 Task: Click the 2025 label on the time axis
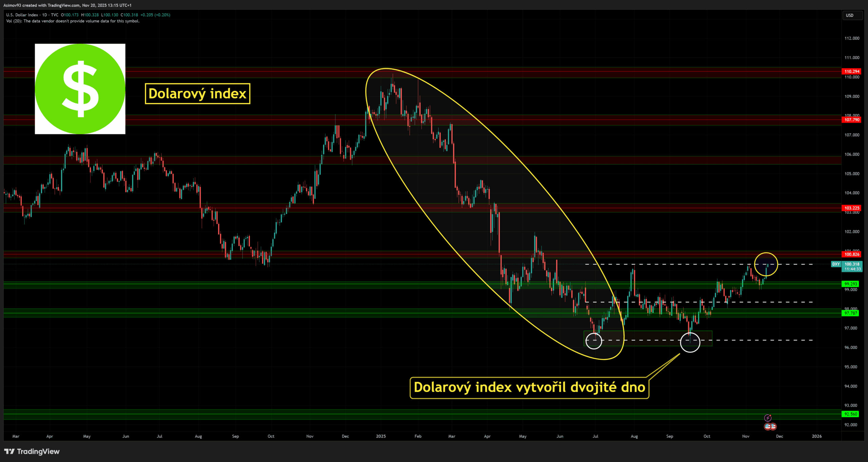[x=381, y=436]
